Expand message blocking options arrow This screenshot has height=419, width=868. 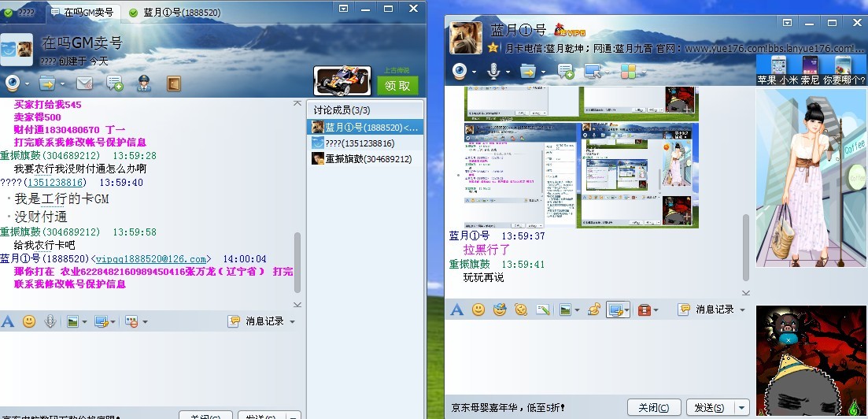point(145,321)
